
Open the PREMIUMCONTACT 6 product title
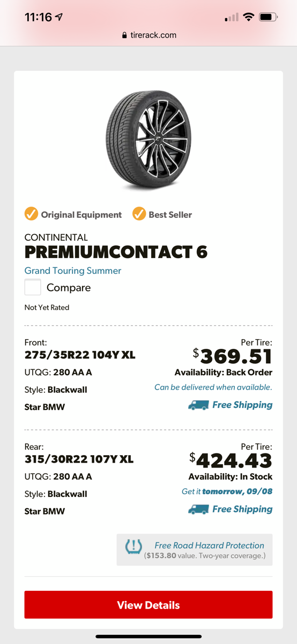(116, 252)
